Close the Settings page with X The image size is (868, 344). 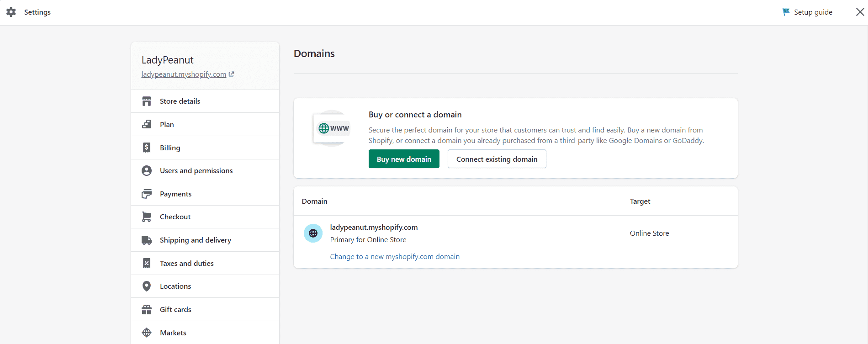point(860,12)
